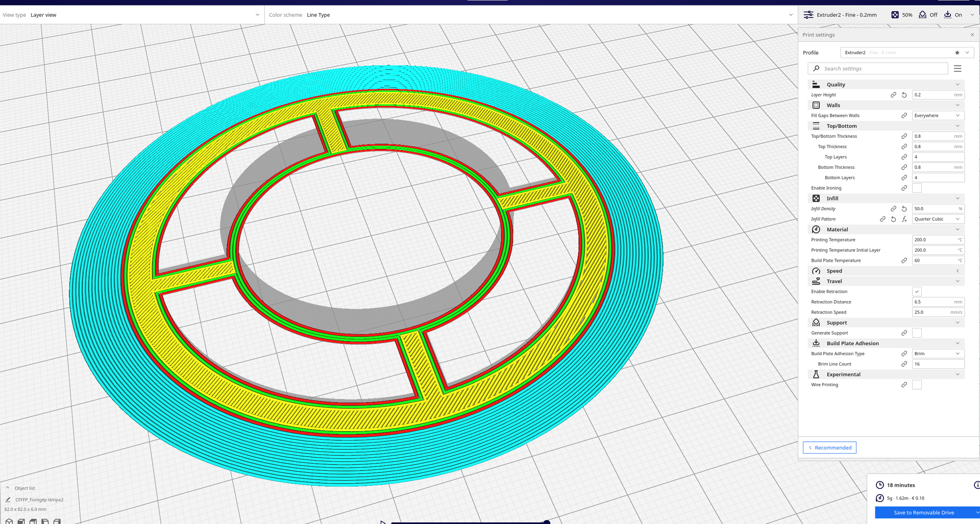The width and height of the screenshot is (980, 524).
Task: Check the Wire Printing checkbox
Action: coord(917,385)
